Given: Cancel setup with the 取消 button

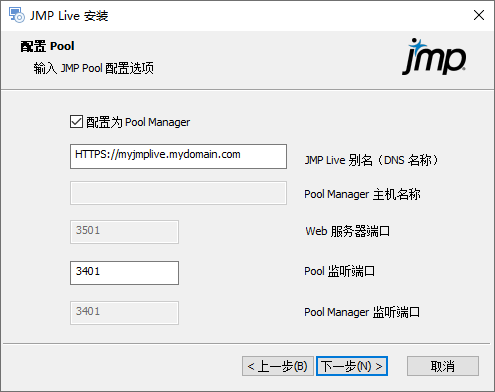Looking at the screenshot, I should tap(443, 366).
